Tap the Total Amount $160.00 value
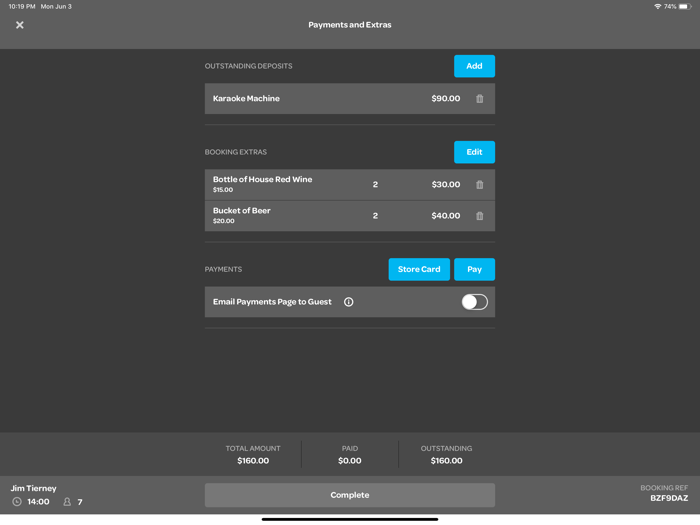 (x=253, y=461)
